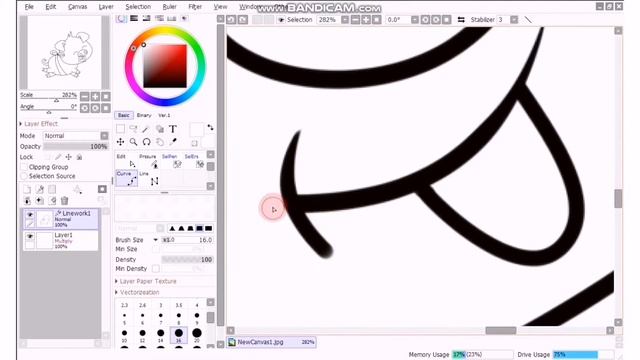Switch to the Binary tool tab
This screenshot has width=640, height=360.
[x=144, y=115]
